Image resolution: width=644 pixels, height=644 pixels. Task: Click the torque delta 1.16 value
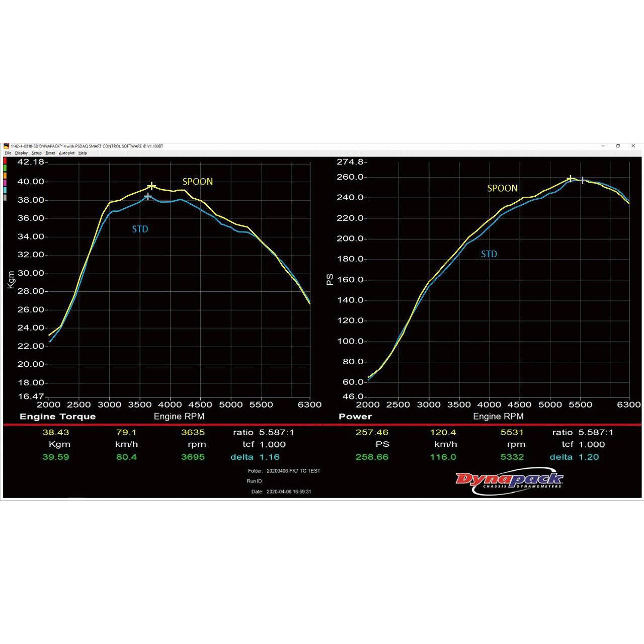pos(269,457)
